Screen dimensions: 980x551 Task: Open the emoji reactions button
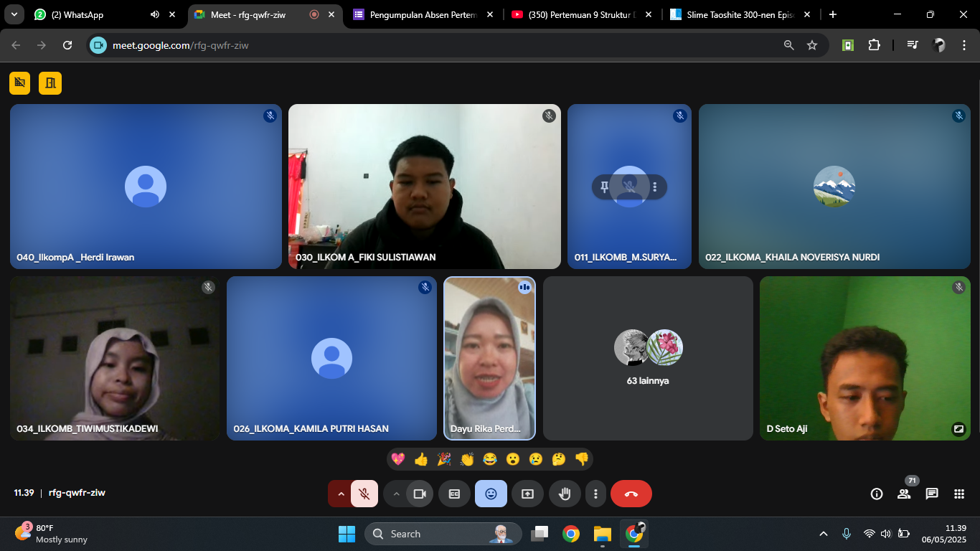[491, 494]
